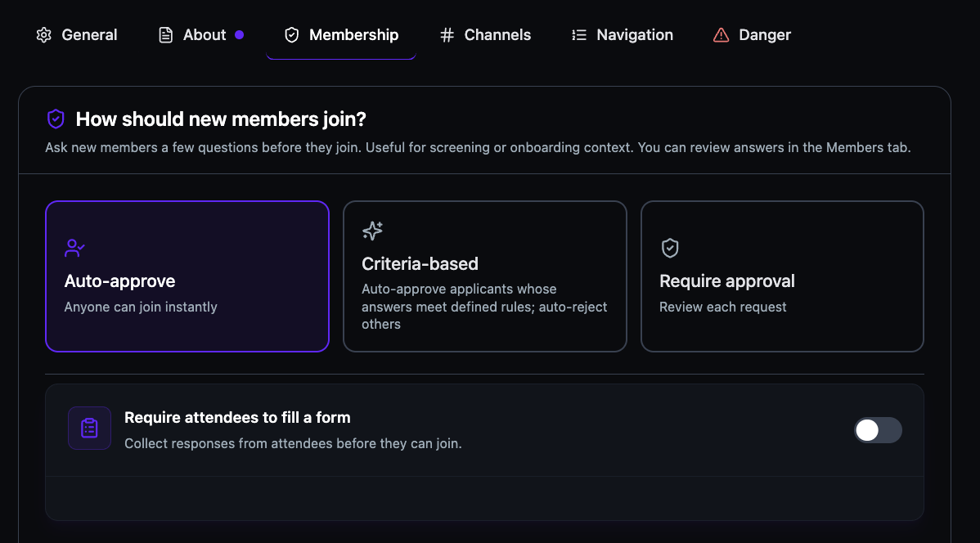Click the 'Anyone can join instantly' text

coord(141,307)
